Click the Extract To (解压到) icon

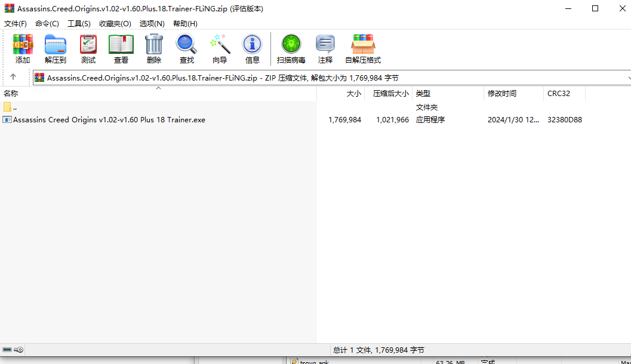click(55, 48)
